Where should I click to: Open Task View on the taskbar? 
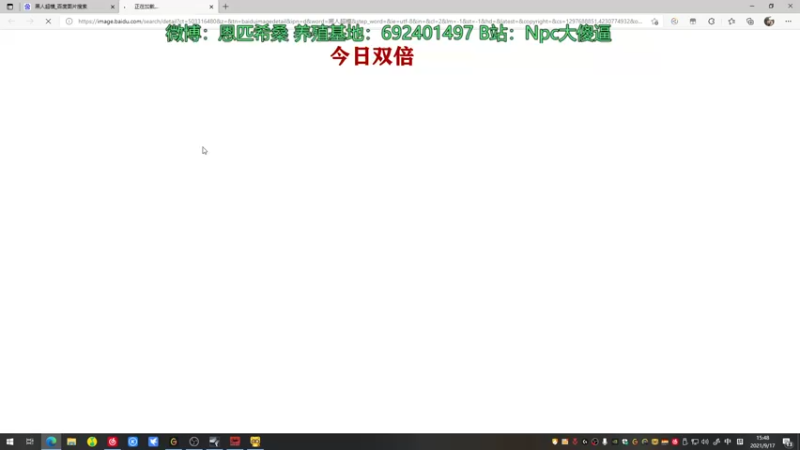30,441
